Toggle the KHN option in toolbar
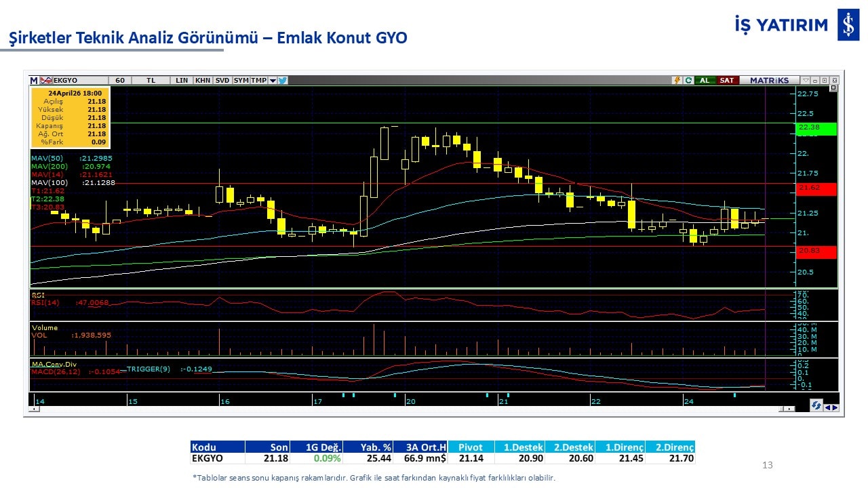 click(x=202, y=80)
